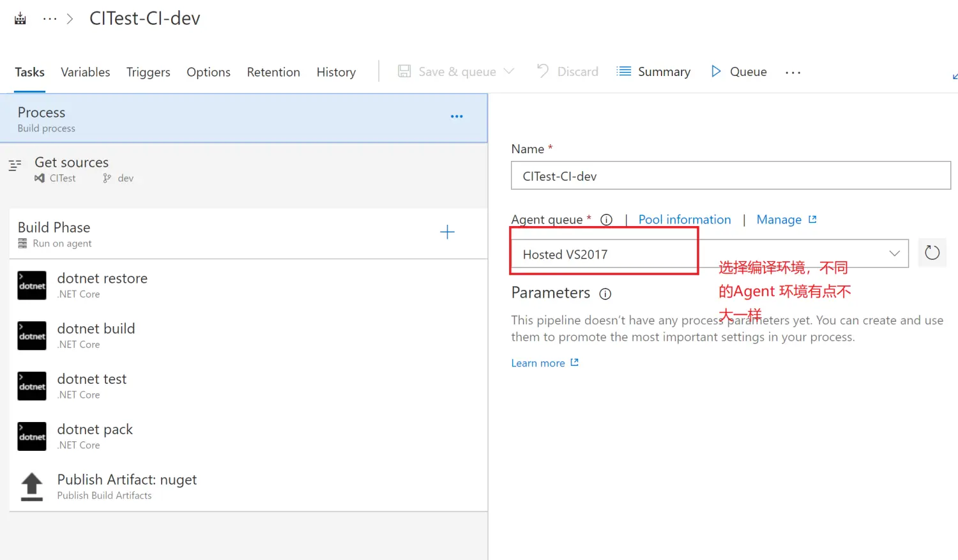This screenshot has height=560, width=958.
Task: Expand the Save & queue dropdown arrow
Action: [x=509, y=71]
